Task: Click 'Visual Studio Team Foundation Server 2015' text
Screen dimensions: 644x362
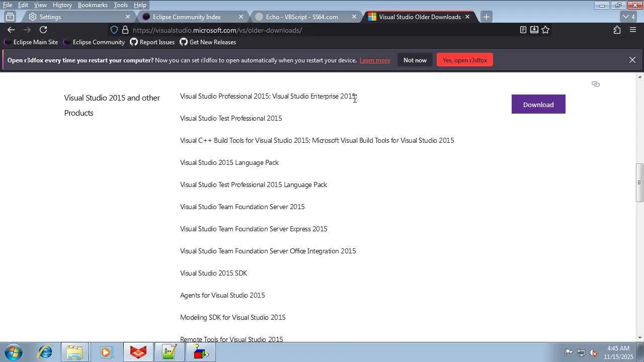Action: click(243, 207)
